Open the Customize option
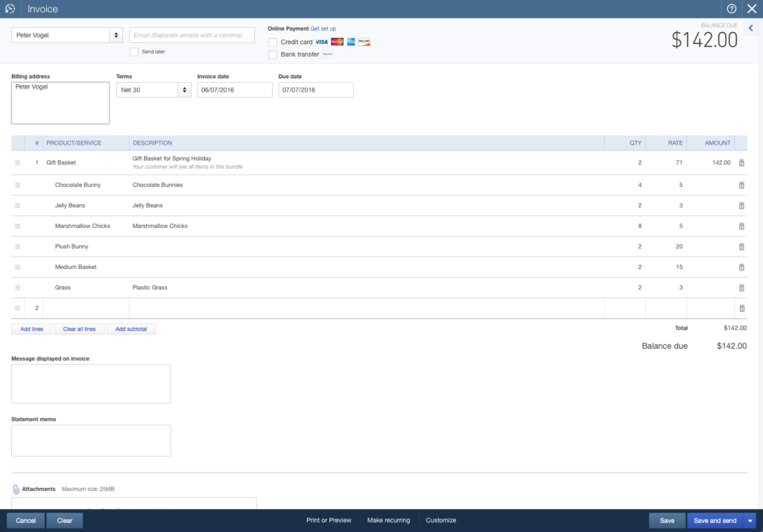Viewport: 763px width, 532px height. tap(441, 520)
